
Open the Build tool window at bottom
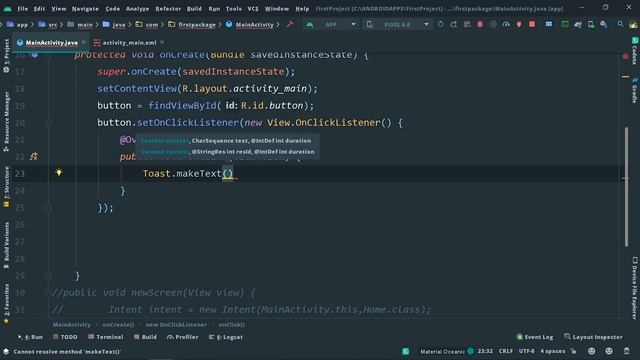pyautogui.click(x=145, y=337)
